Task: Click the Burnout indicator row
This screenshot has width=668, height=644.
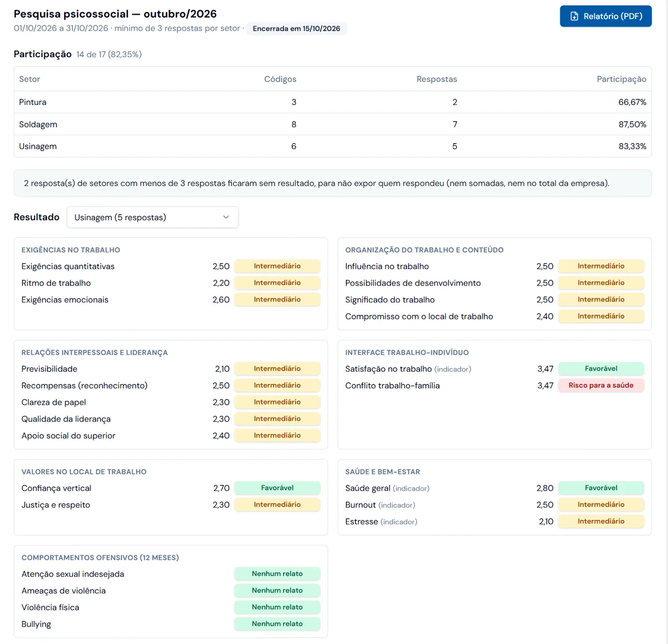Action: (x=494, y=505)
